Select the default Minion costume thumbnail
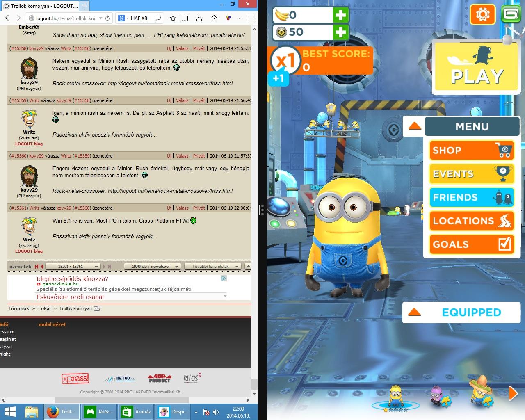 click(x=395, y=396)
